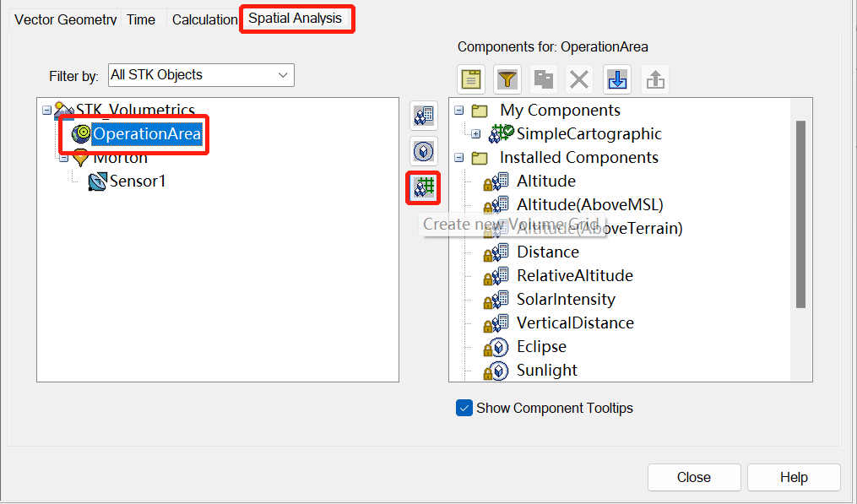
Task: Switch to the Vector Geometry tab
Action: coord(66,19)
